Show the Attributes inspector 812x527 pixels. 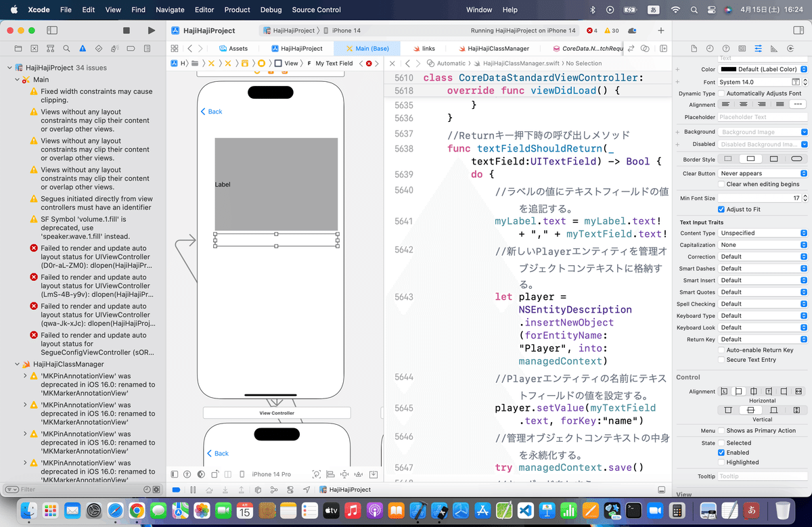(x=758, y=49)
